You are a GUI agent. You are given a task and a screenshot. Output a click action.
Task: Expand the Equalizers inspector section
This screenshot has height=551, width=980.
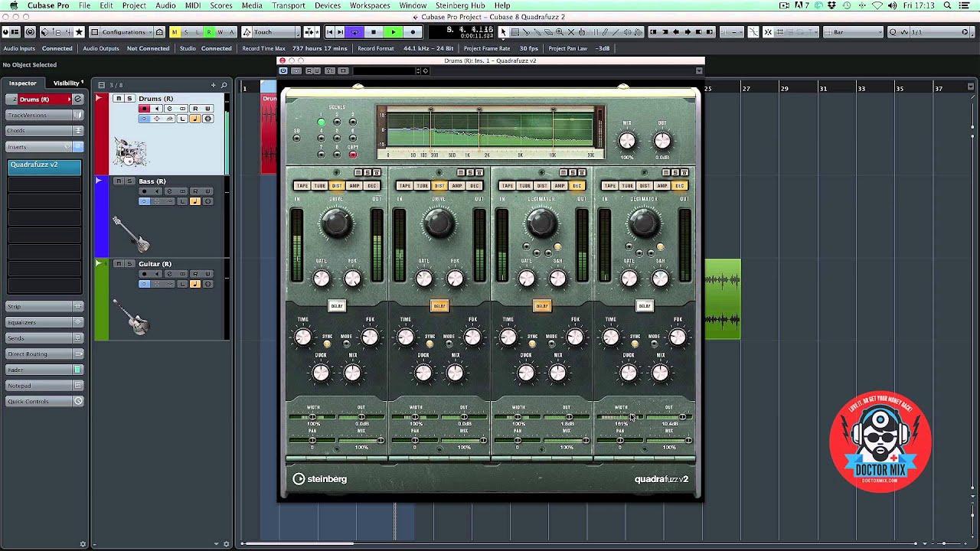coord(44,322)
